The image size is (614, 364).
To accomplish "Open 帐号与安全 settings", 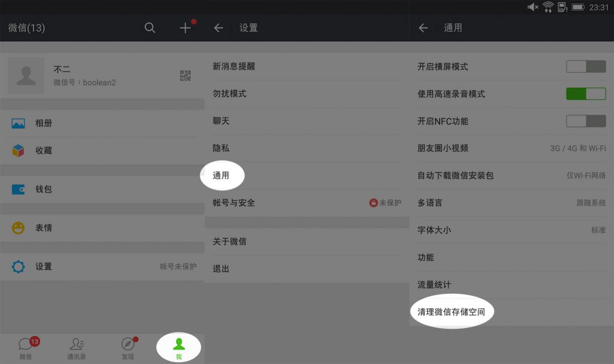I will [x=307, y=203].
